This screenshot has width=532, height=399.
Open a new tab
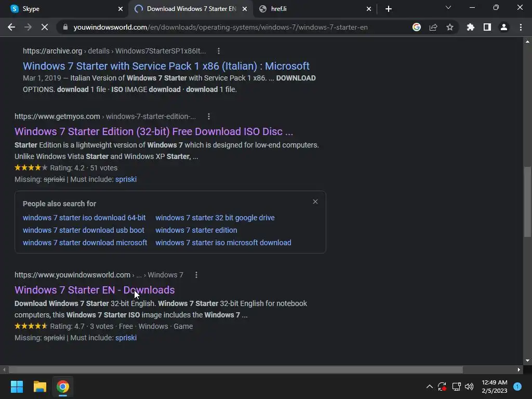389,9
